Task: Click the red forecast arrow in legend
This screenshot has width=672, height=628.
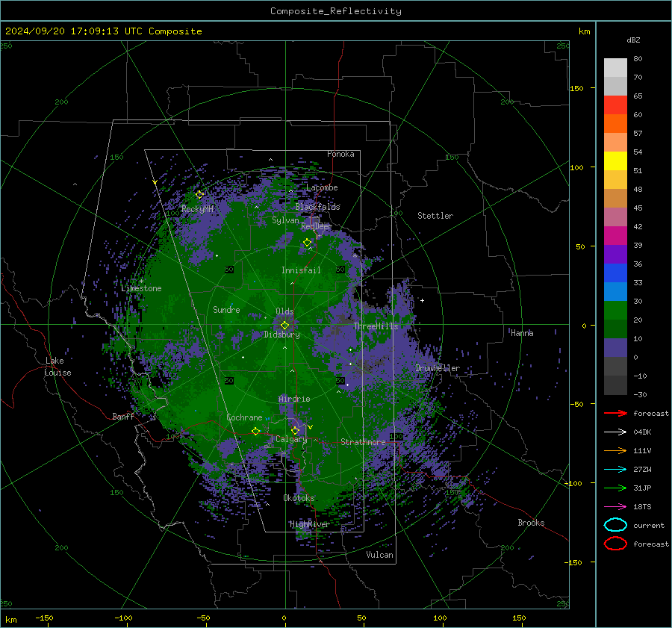Action: pyautogui.click(x=615, y=413)
